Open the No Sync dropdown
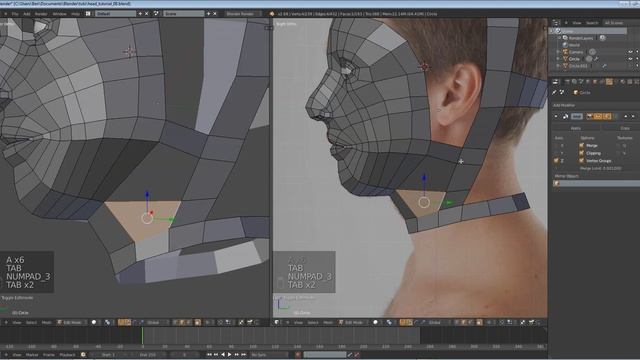The image size is (640, 360). pos(270,355)
